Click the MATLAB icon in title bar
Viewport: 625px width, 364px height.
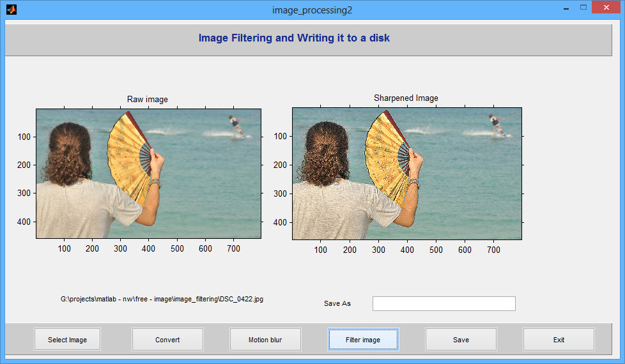(11, 9)
